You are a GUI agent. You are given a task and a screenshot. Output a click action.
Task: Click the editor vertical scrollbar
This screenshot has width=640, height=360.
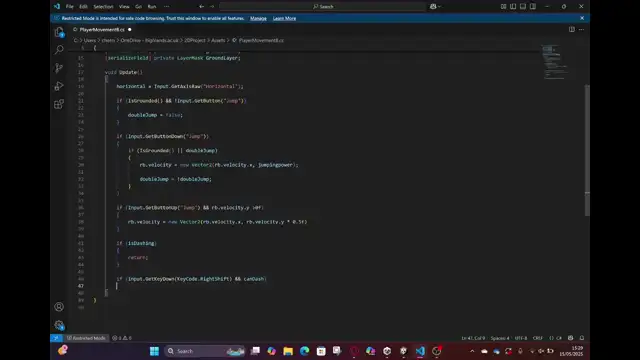(x=587, y=150)
